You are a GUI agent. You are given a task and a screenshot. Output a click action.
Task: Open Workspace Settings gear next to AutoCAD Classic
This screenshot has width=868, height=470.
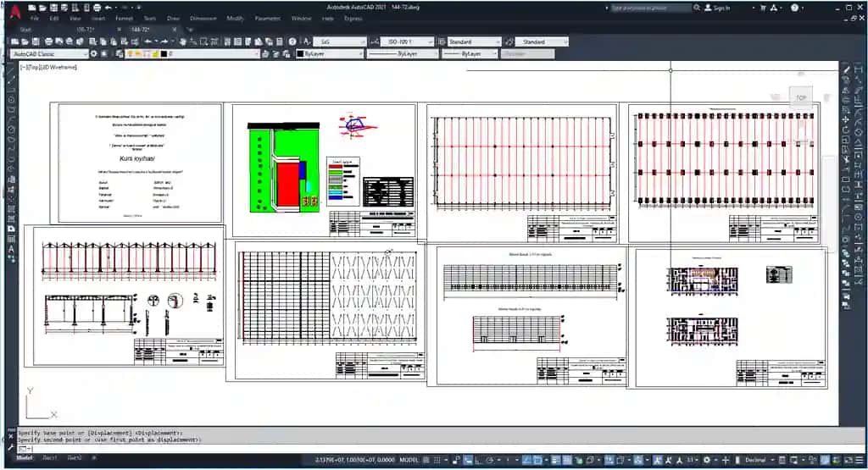point(93,53)
